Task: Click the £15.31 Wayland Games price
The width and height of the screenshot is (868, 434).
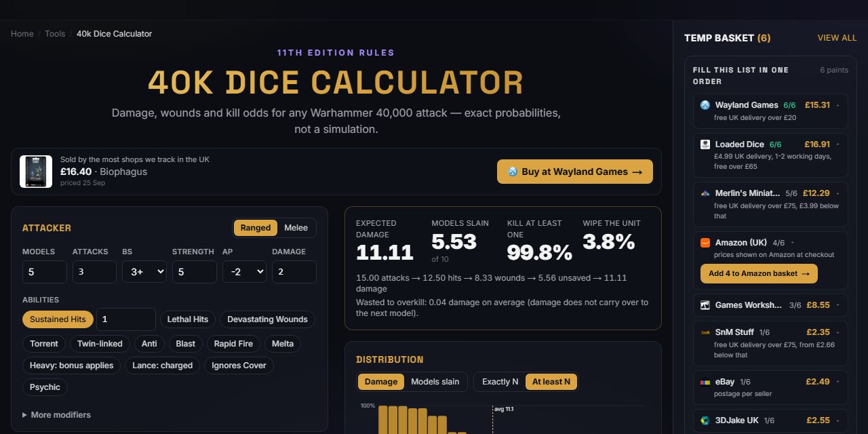Action: click(817, 105)
